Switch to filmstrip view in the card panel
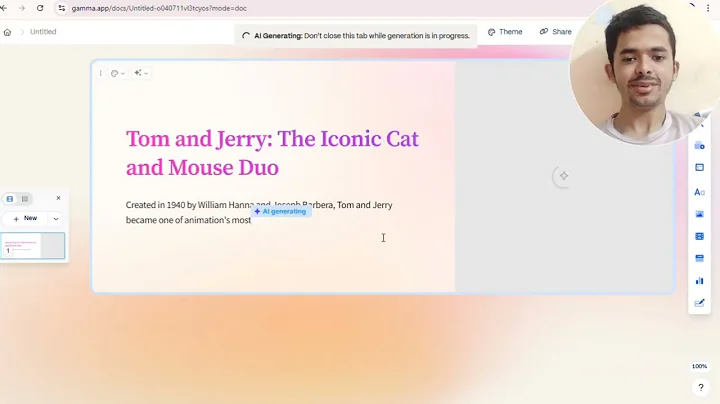 pos(10,199)
